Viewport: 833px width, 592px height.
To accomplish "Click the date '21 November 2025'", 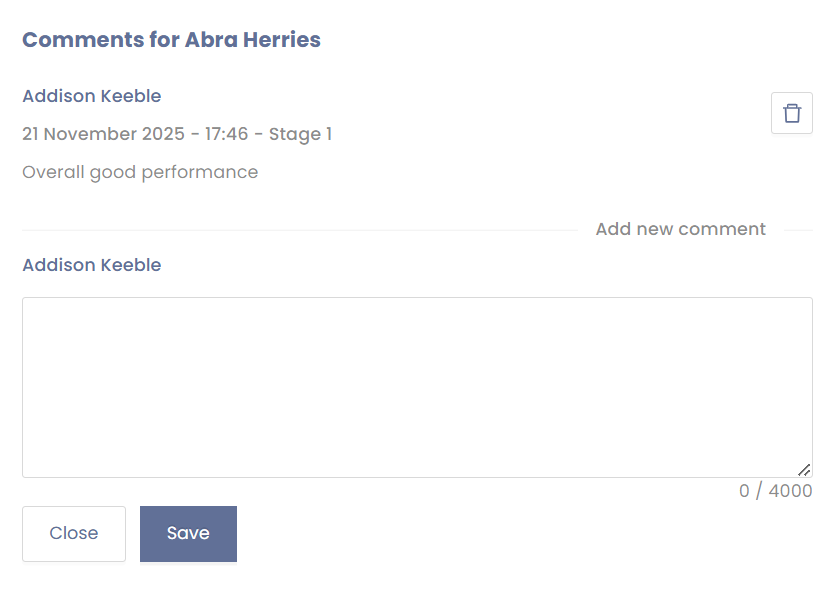I will tap(102, 134).
